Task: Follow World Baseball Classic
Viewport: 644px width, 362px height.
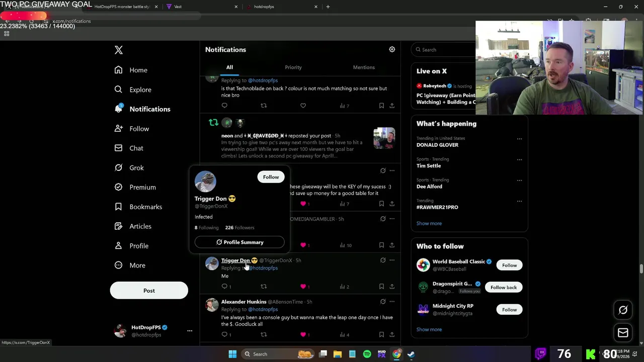Action: [509, 265]
